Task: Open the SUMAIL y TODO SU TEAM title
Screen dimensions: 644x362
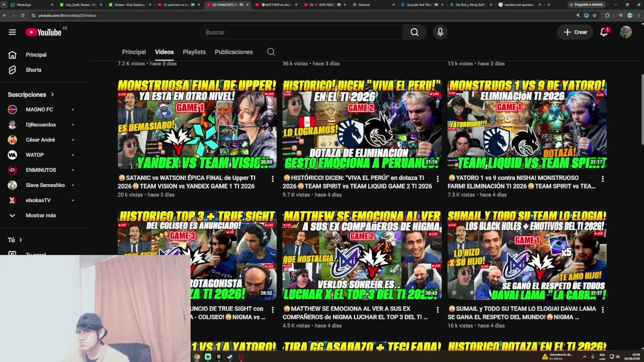Action: 522,313
